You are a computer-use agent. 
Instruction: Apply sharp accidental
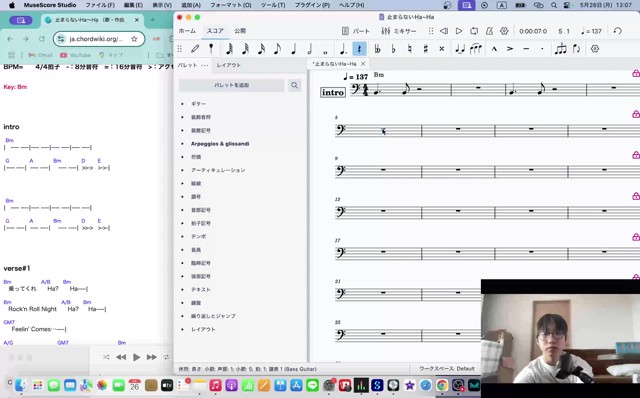click(x=426, y=49)
